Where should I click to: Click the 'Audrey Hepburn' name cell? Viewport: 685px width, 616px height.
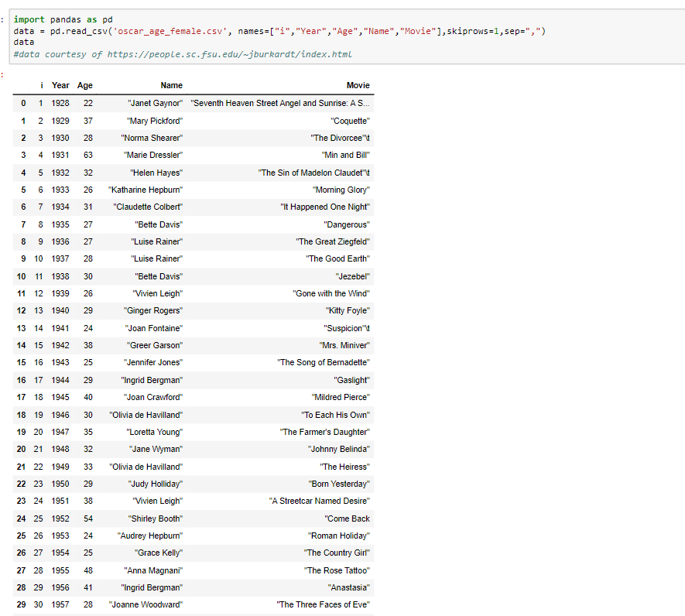[x=151, y=536]
